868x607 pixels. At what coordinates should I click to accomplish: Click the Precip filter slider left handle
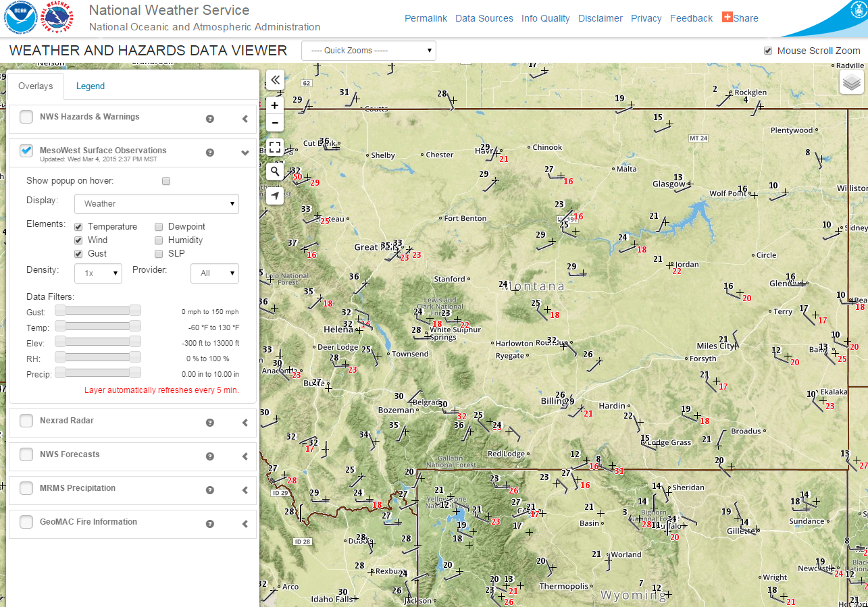[61, 372]
